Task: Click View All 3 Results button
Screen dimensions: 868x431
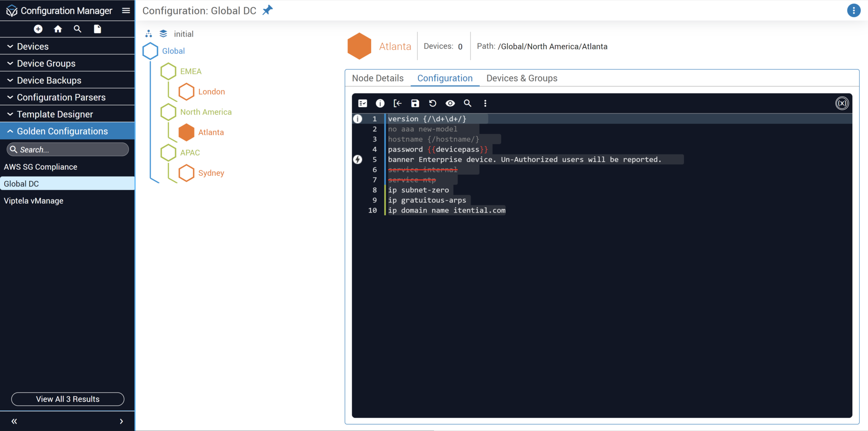Action: [x=68, y=399]
